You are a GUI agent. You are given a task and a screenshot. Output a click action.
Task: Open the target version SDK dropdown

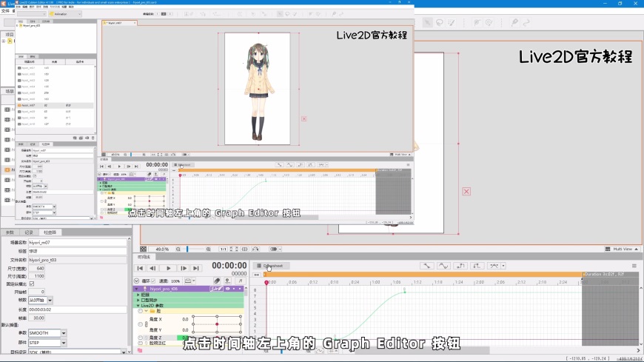[124, 352]
